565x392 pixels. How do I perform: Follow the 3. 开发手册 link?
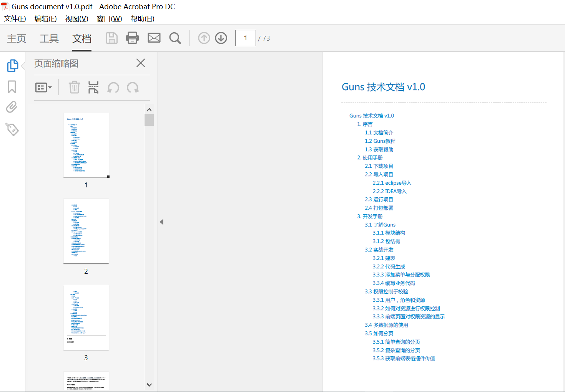370,216
